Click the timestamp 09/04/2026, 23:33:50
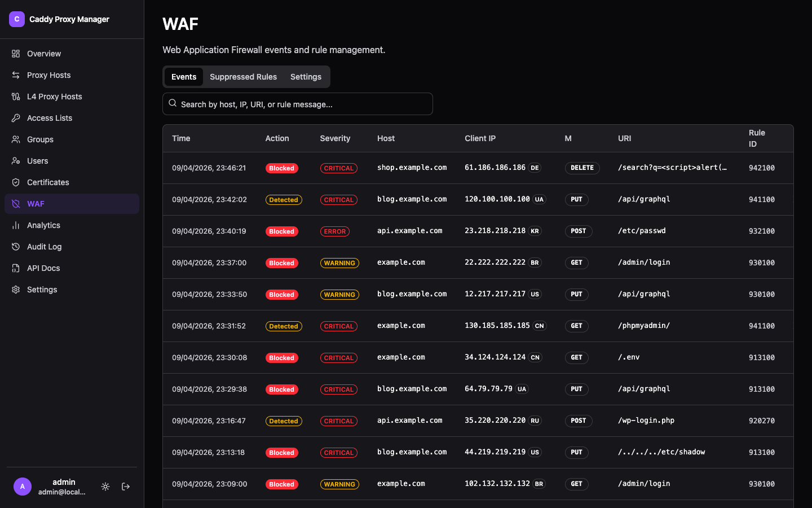The width and height of the screenshot is (812, 508). pos(209,294)
